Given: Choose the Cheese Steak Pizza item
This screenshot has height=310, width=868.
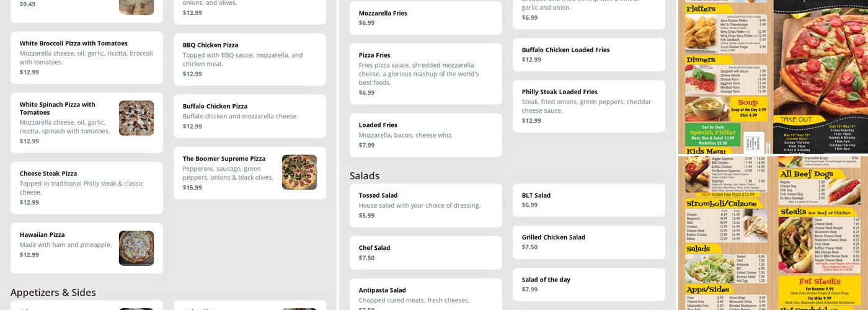Looking at the screenshot, I should tap(87, 188).
